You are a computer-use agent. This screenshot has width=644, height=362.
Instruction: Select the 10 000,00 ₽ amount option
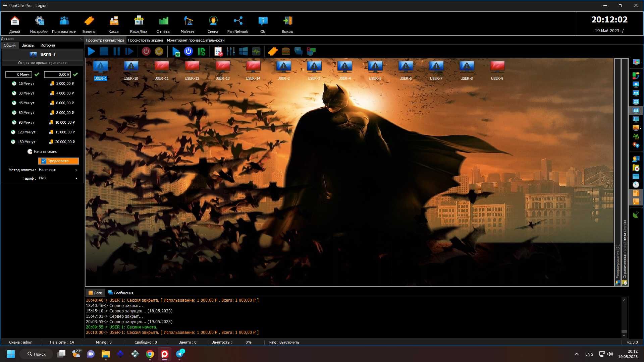click(x=62, y=122)
